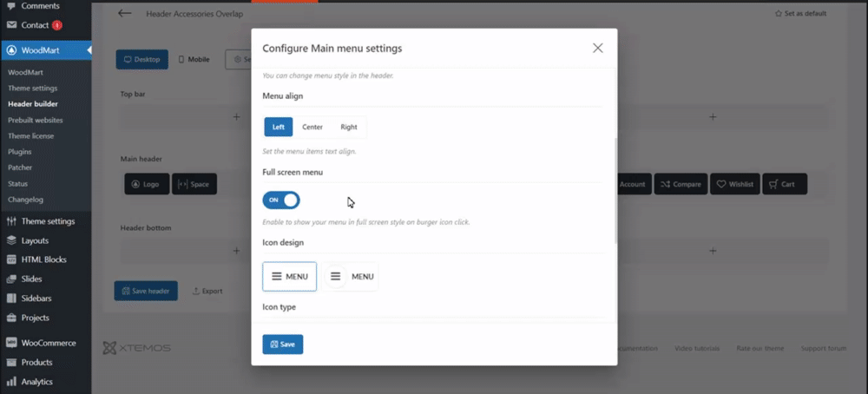
Task: Click the Contact notification badge
Action: [56, 25]
